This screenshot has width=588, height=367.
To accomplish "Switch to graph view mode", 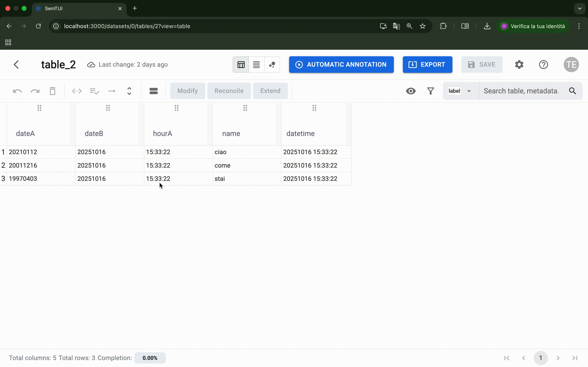I will (x=272, y=65).
